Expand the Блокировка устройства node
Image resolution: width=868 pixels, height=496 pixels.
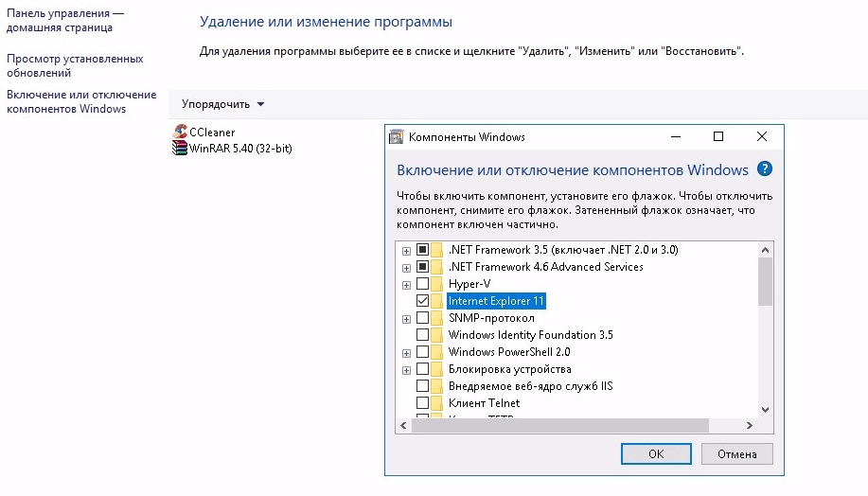(406, 370)
